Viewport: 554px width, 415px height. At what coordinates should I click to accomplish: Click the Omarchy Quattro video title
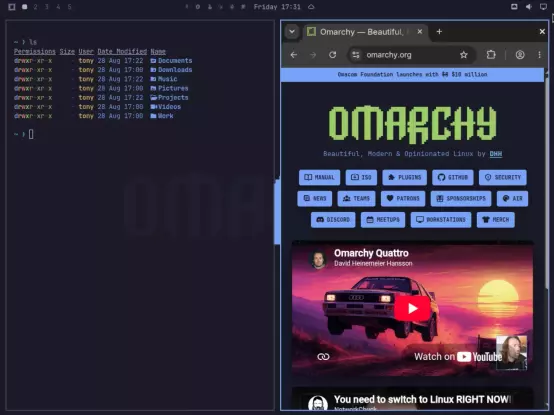point(371,253)
